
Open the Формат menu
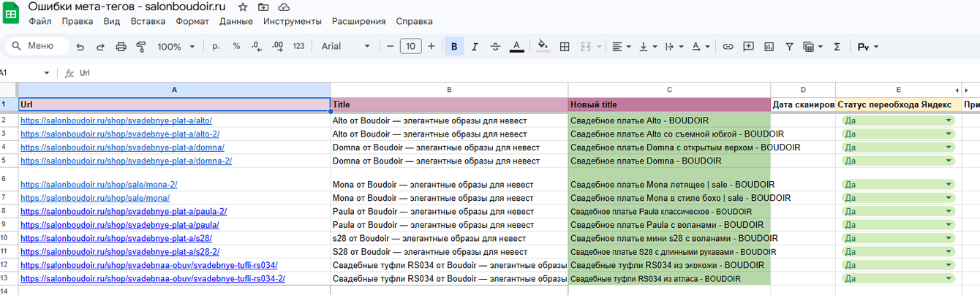[x=192, y=21]
